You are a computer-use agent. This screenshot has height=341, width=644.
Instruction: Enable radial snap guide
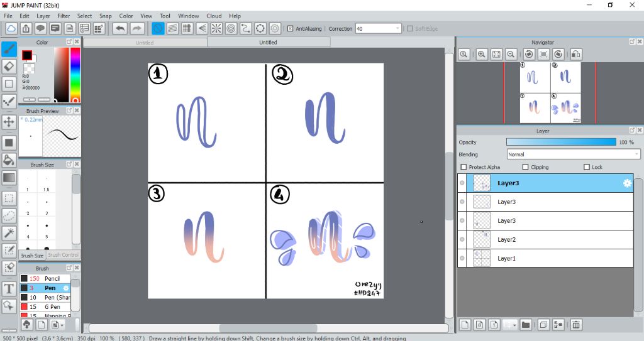(x=216, y=28)
